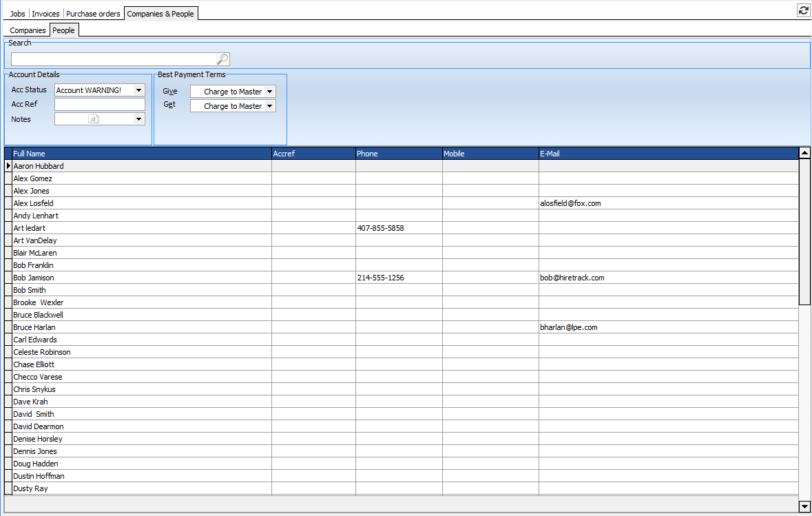Viewport: 812px width, 516px height.
Task: Expand the Notes dropdown
Action: click(x=138, y=119)
